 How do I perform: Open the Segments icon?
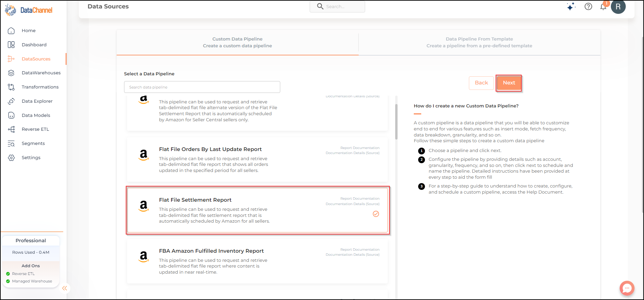click(11, 144)
